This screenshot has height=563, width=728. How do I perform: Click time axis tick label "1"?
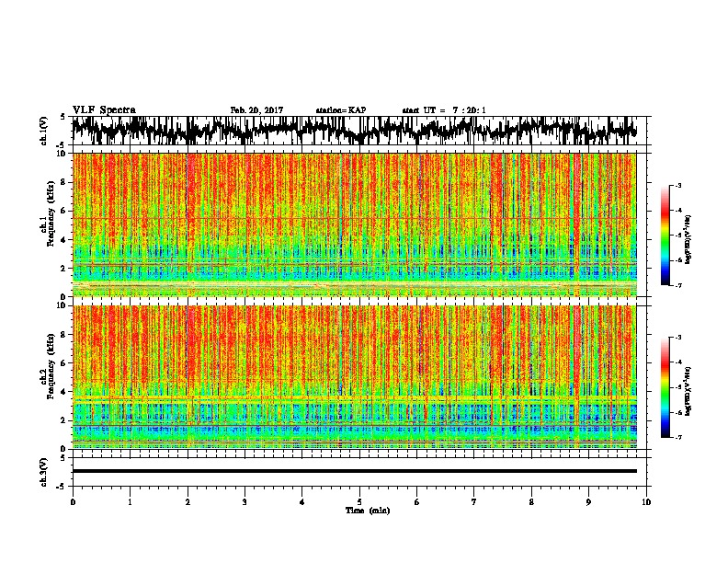[130, 501]
